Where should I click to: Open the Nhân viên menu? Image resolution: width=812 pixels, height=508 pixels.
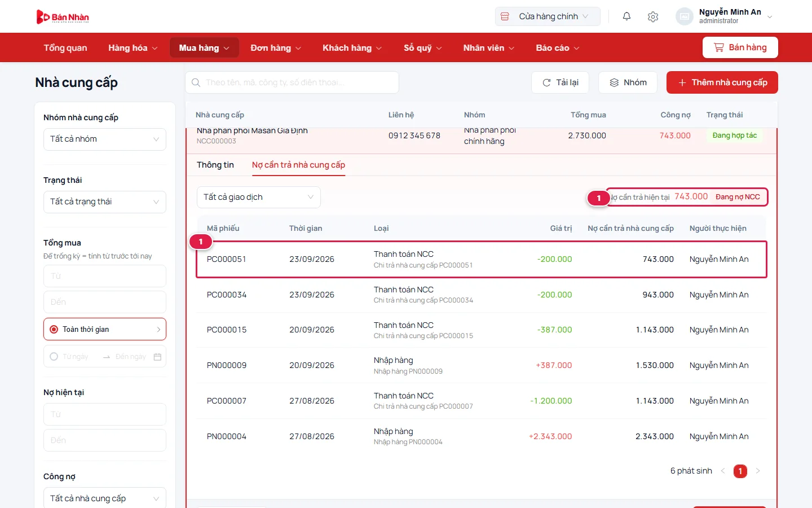pyautogui.click(x=488, y=48)
